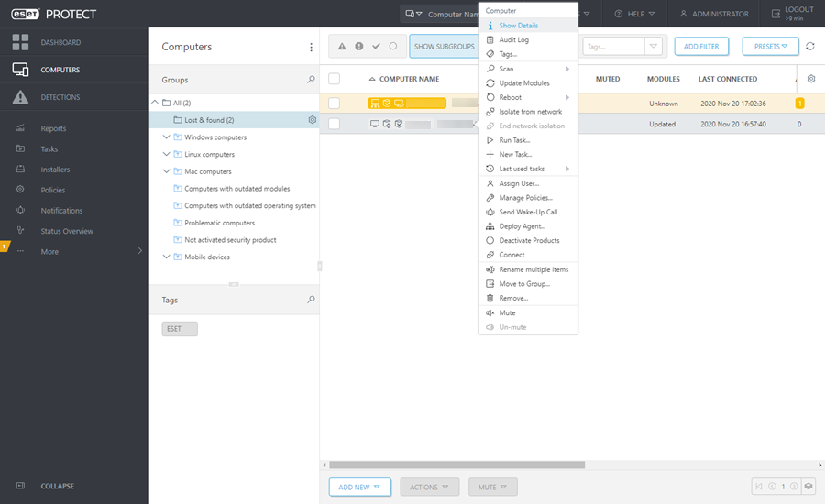
Task: Open table column settings gear
Action: pyautogui.click(x=811, y=79)
